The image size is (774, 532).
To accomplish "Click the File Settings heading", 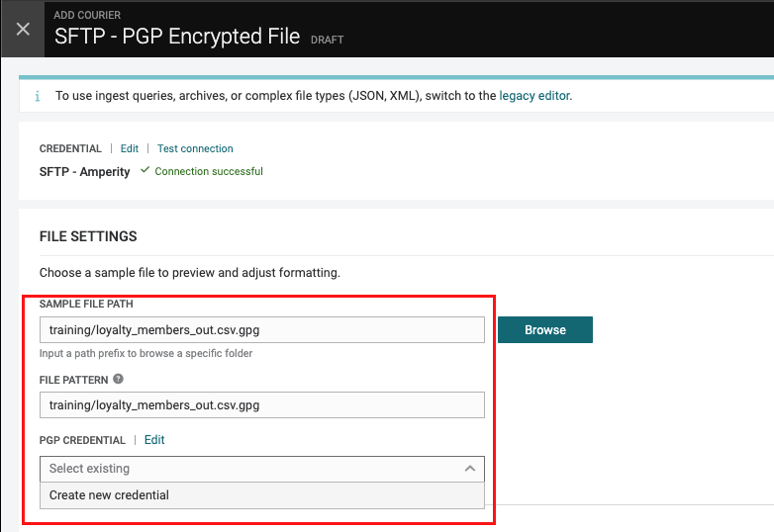I will 88,237.
